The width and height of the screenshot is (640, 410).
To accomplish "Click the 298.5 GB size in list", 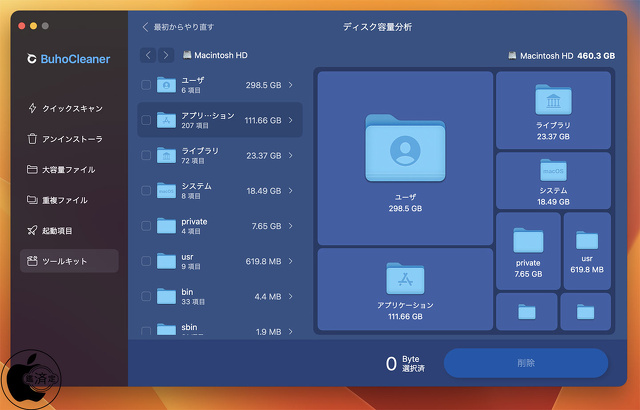I will pos(263,85).
